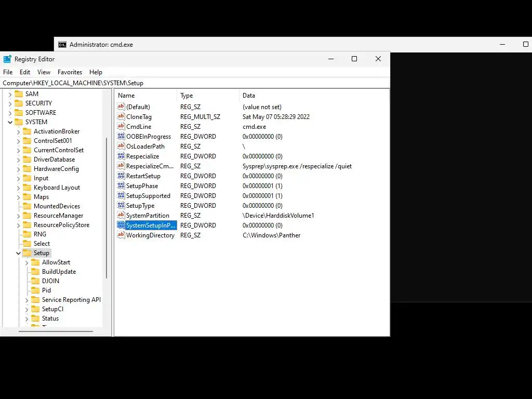
Task: Open the Favorites menu
Action: point(70,72)
